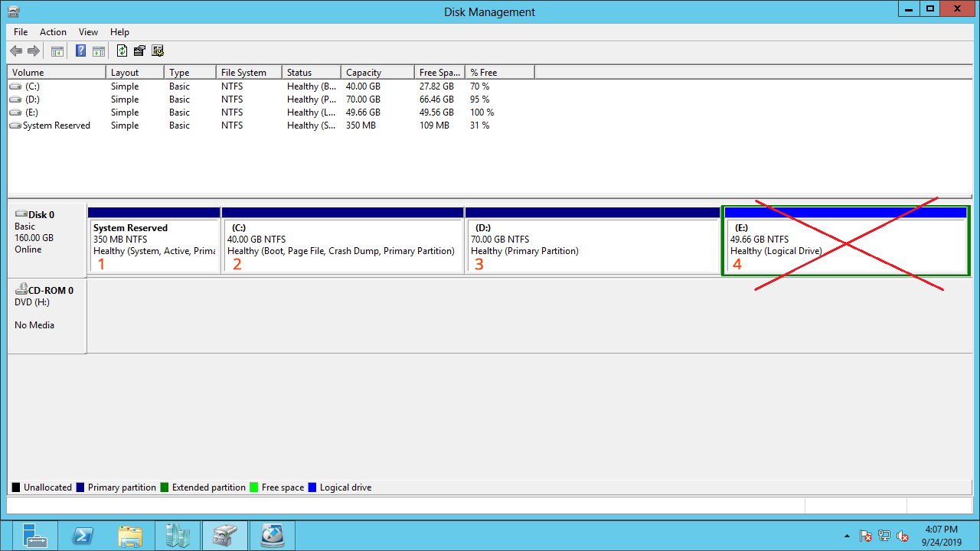This screenshot has width=980, height=551.
Task: Click the volume icon in system tray
Action: click(903, 536)
